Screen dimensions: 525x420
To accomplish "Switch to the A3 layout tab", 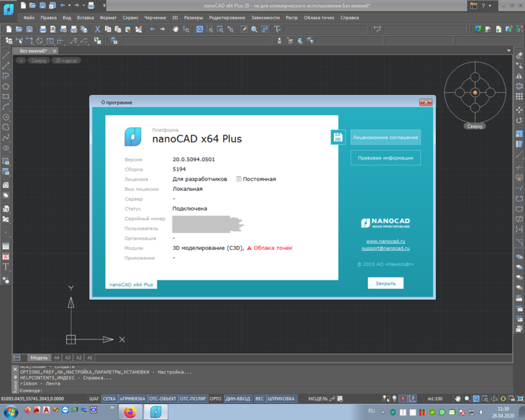I will click(x=68, y=358).
